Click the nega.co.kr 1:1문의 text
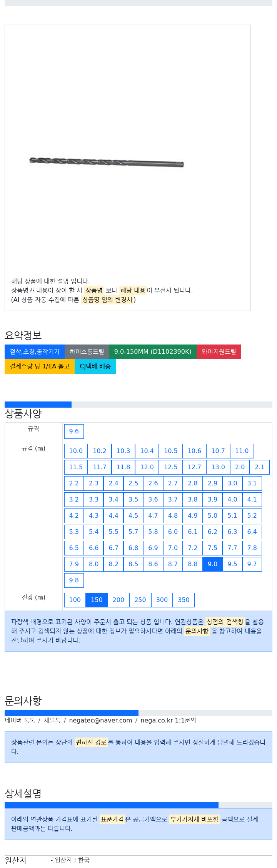The image size is (277, 868). pos(168,721)
